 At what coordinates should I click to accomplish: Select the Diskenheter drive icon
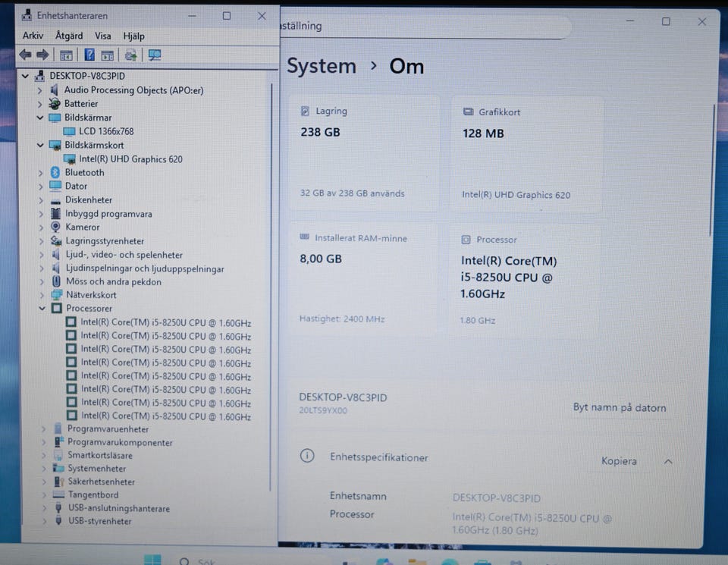pos(55,201)
